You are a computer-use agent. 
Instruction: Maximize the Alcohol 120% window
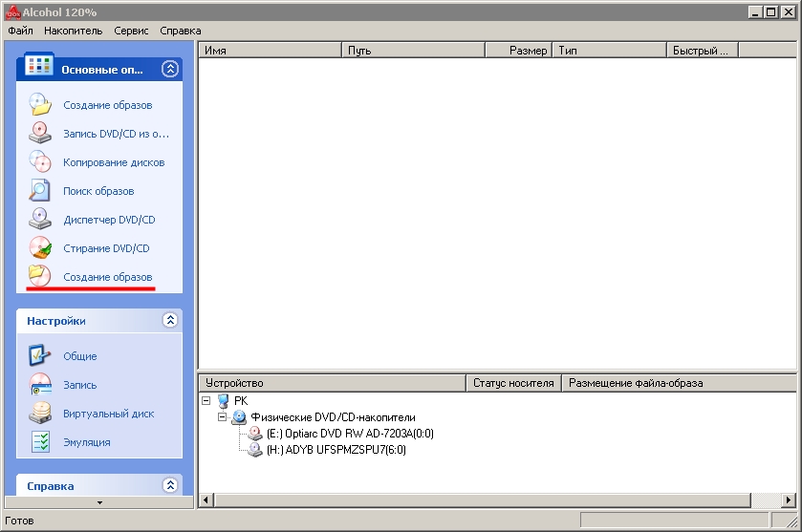click(771, 11)
